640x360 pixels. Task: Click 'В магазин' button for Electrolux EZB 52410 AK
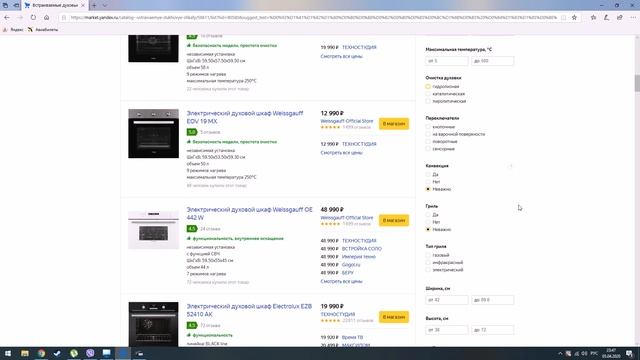tap(394, 317)
